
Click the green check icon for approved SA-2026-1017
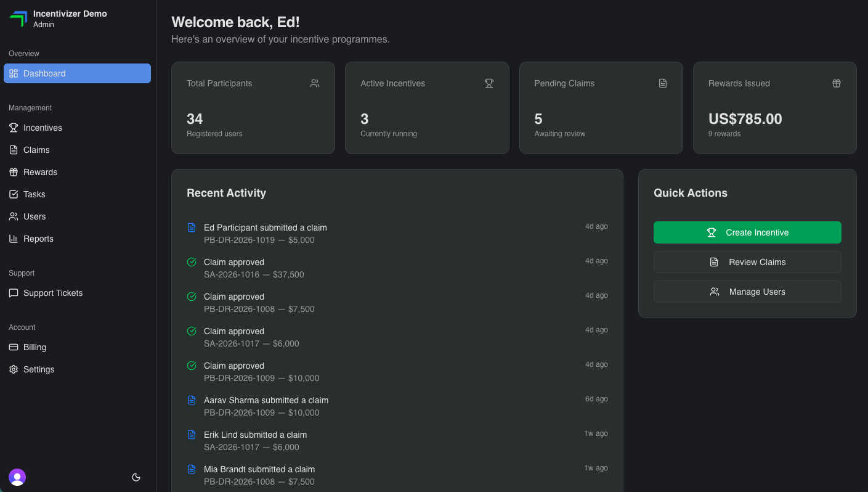click(192, 331)
